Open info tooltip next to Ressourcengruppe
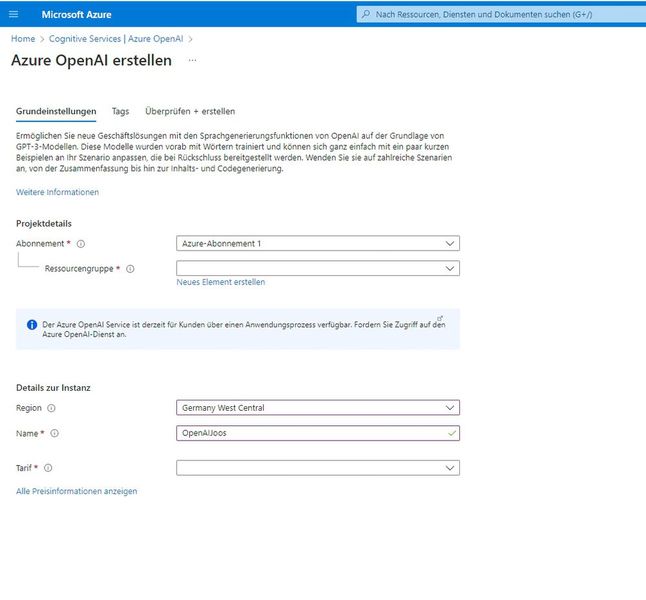 click(x=130, y=269)
